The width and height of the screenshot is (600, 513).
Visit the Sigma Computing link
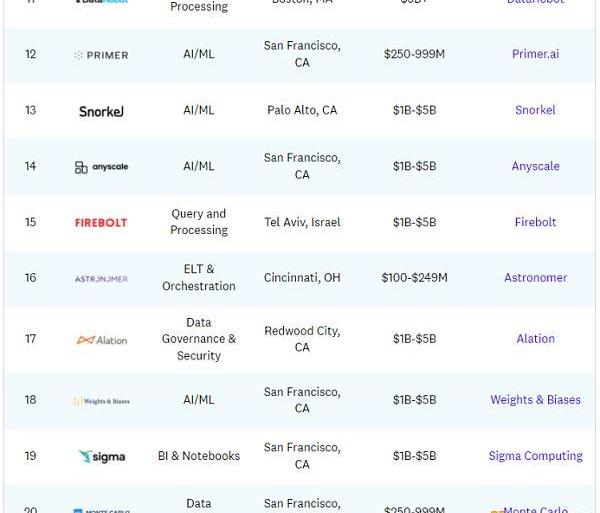coord(535,456)
